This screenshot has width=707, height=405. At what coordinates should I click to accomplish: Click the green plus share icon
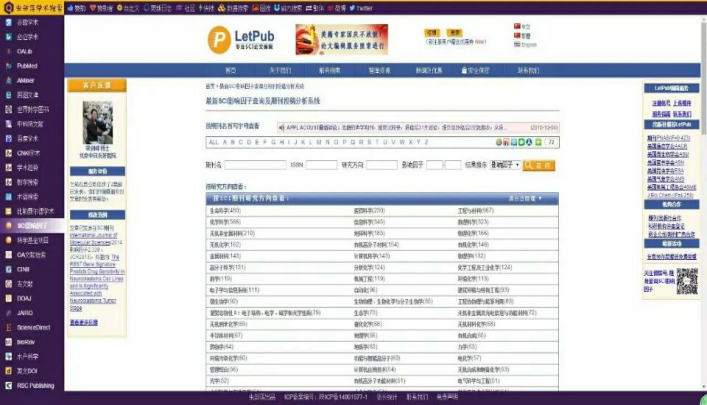point(538,142)
